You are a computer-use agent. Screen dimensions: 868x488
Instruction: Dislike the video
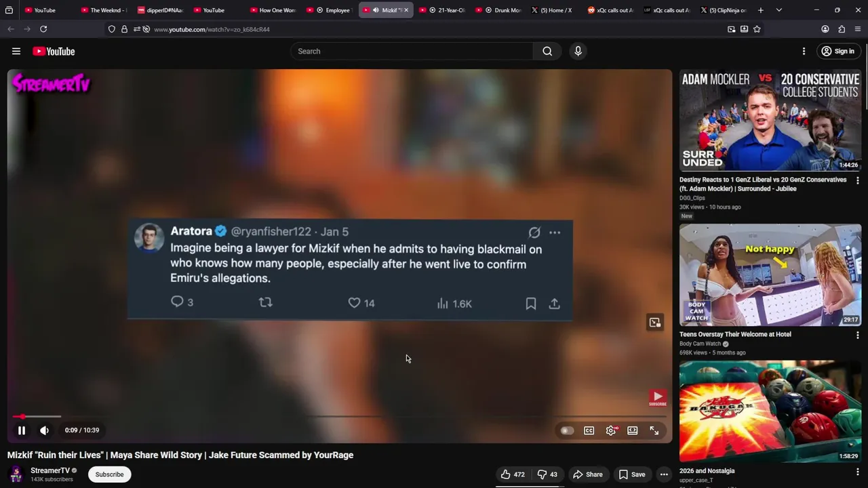547,474
